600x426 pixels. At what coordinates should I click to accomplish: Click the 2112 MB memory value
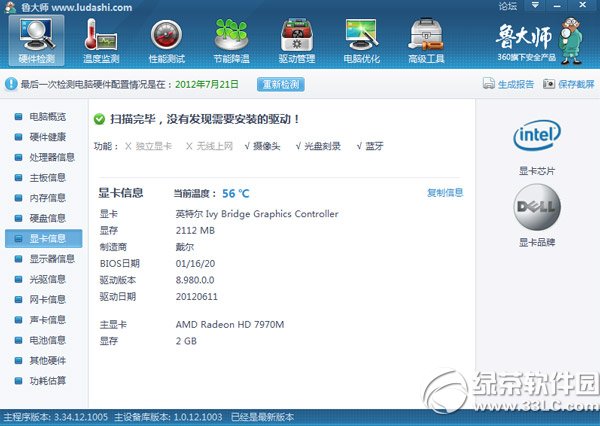(195, 230)
